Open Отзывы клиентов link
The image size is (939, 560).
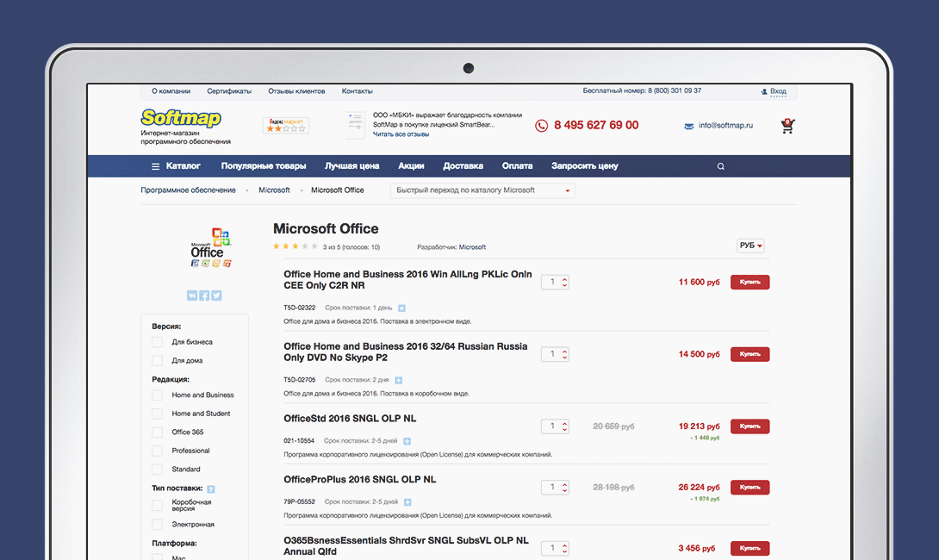coord(296,91)
